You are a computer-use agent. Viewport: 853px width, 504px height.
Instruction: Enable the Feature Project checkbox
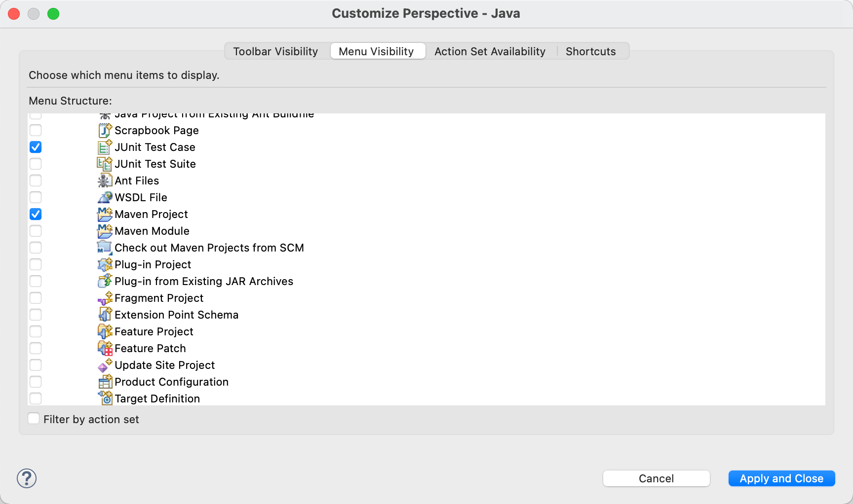tap(36, 331)
